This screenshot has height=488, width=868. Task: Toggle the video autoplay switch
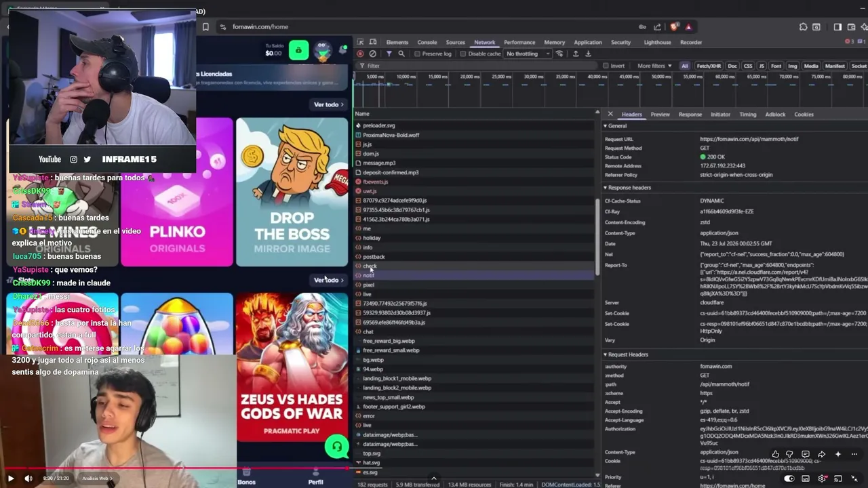pos(789,479)
